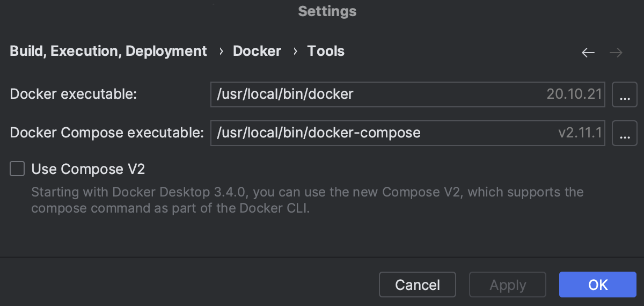Click the Apply button
Image resolution: width=644 pixels, height=306 pixels.
(x=507, y=285)
